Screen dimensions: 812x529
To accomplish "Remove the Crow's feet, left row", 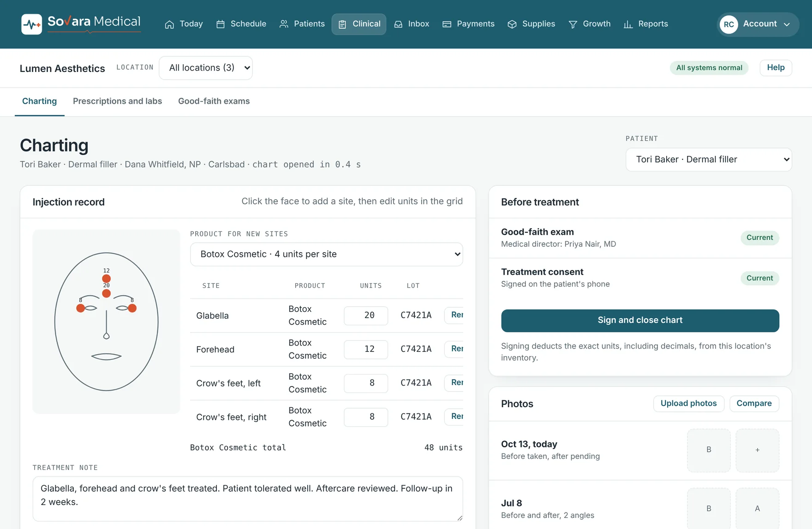I will [x=454, y=383].
